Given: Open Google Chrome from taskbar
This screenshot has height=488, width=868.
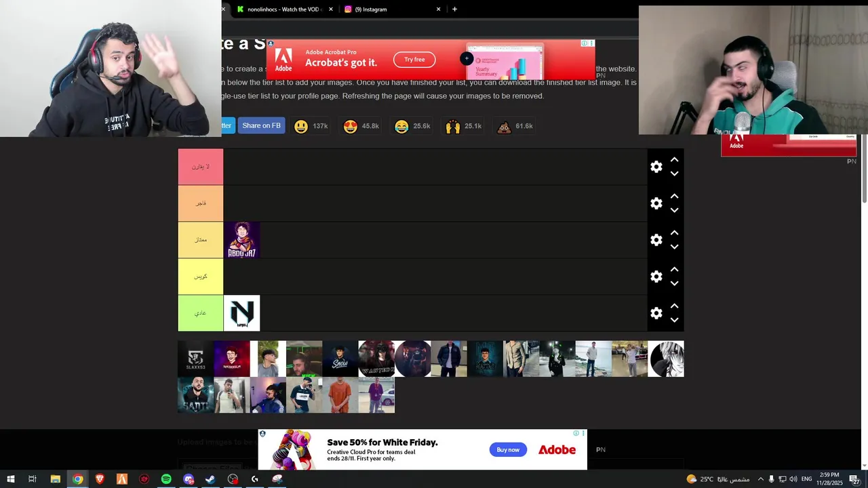Looking at the screenshot, I should (x=78, y=479).
